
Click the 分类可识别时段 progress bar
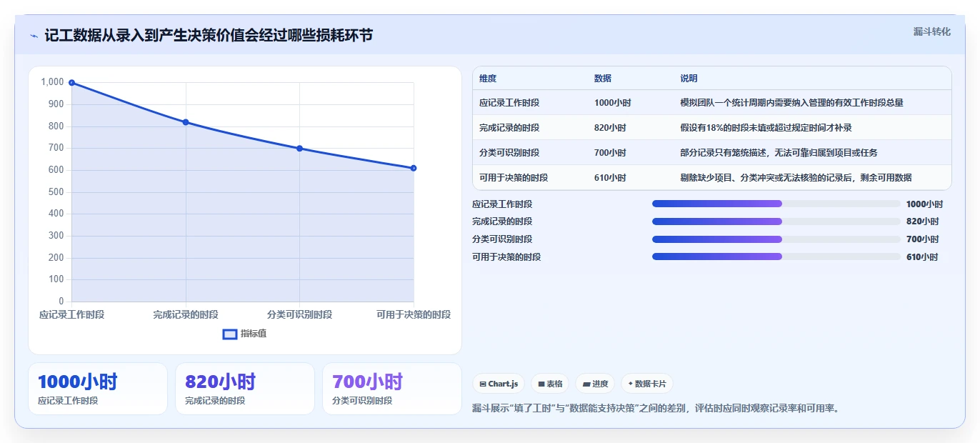[776, 239]
